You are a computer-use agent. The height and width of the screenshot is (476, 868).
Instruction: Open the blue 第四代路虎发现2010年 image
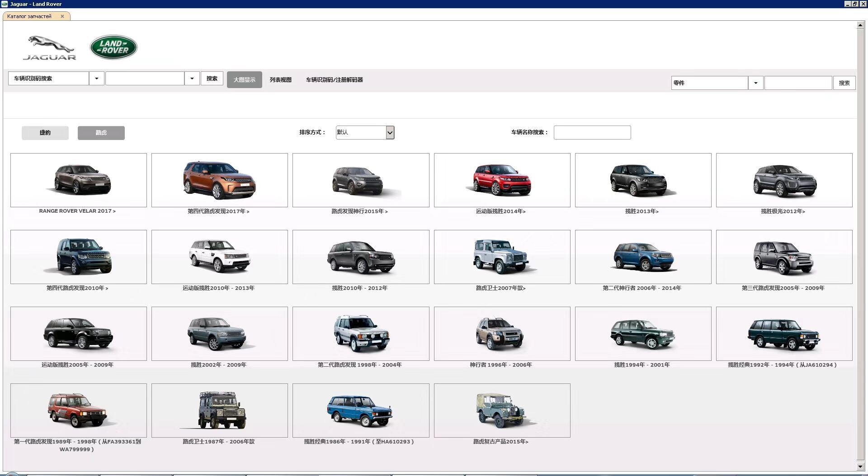[x=79, y=257]
